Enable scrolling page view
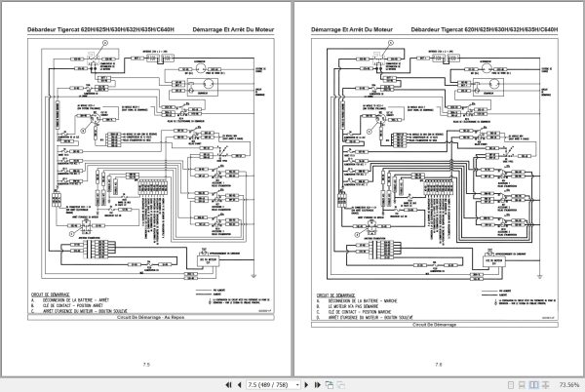585x392 pixels. (523, 384)
